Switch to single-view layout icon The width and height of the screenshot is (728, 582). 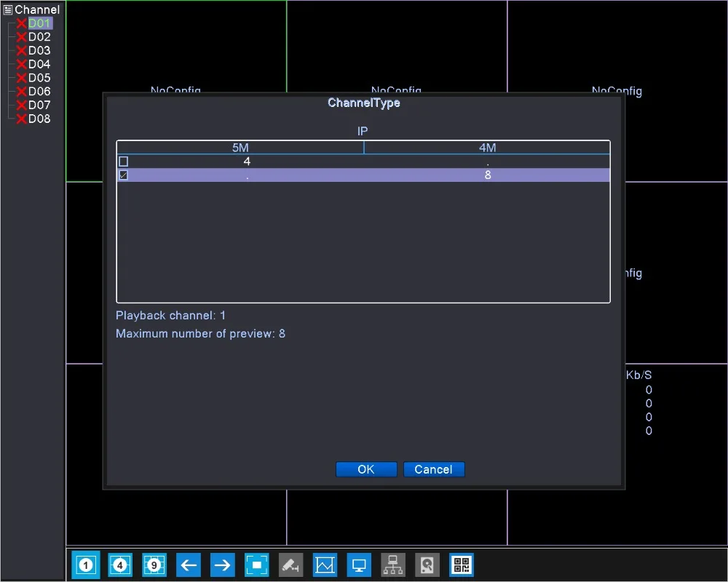(x=86, y=565)
